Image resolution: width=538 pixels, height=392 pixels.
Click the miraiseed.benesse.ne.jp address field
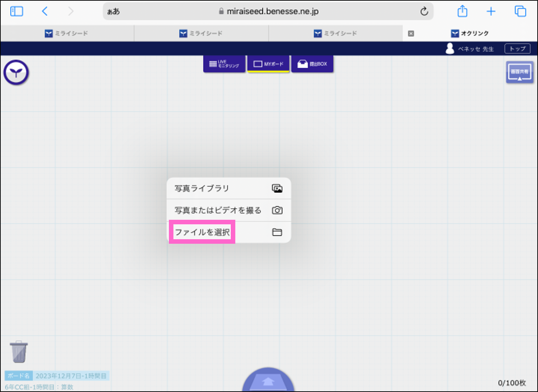[268, 11]
